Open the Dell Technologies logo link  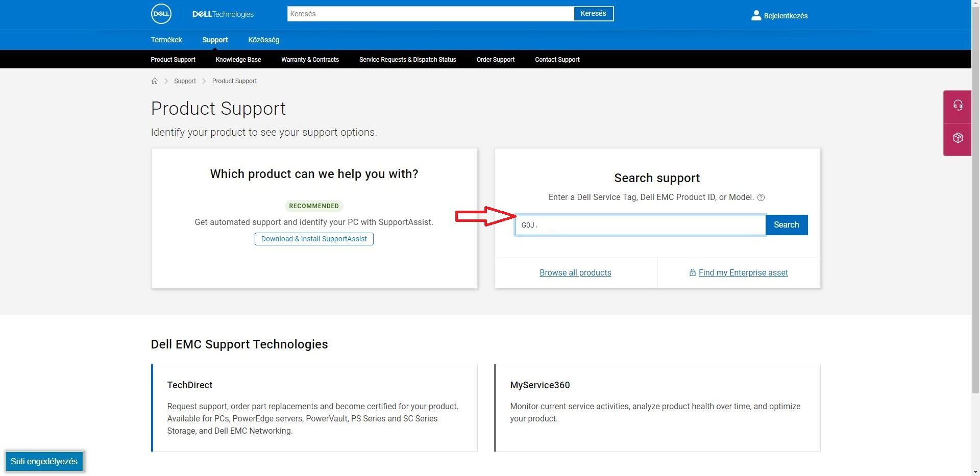tap(223, 14)
